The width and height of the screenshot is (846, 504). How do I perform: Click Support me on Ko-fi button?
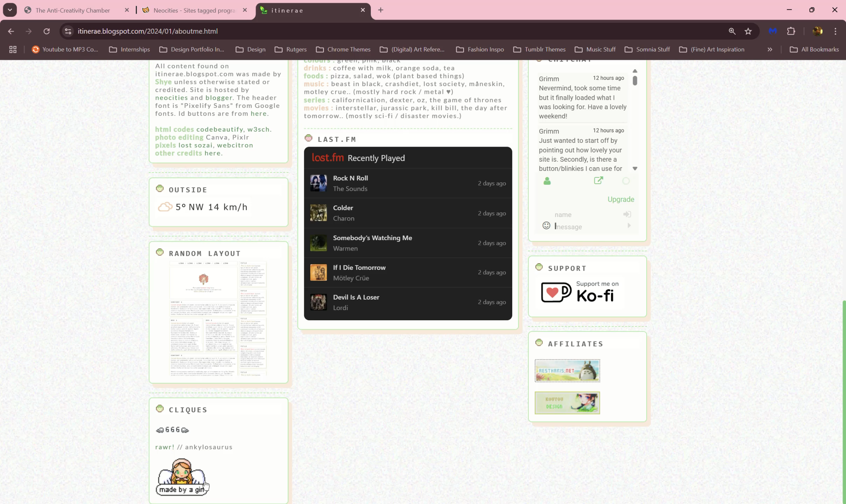tap(580, 292)
